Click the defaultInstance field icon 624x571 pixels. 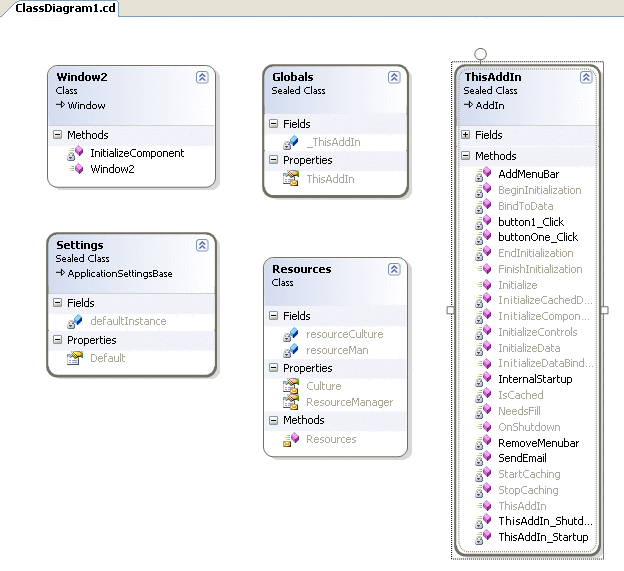tap(75, 322)
